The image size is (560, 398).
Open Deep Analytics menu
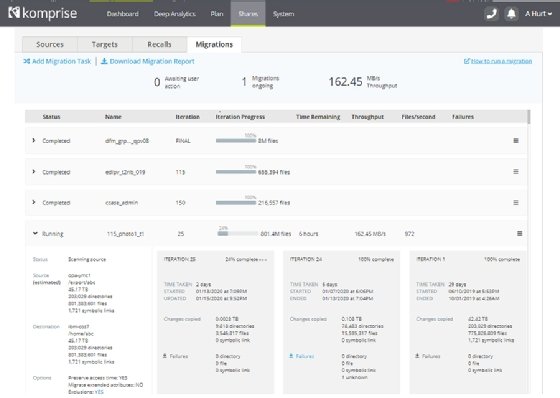click(175, 14)
